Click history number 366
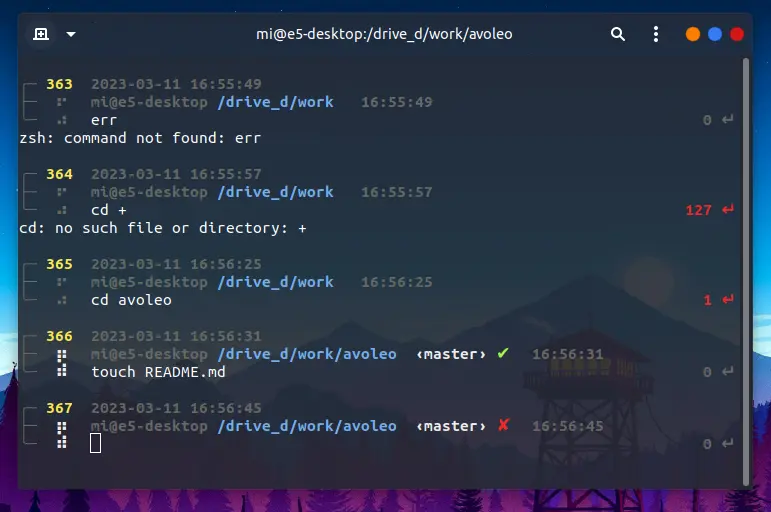 pyautogui.click(x=59, y=336)
